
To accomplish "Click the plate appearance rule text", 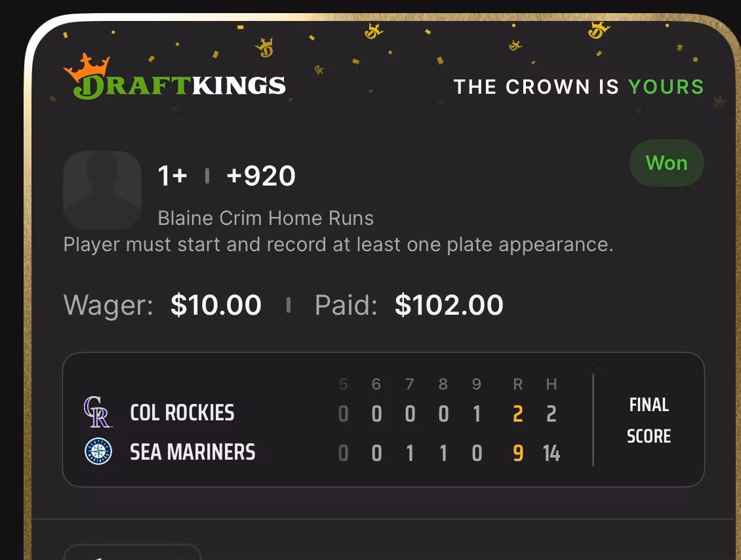I will [x=338, y=245].
